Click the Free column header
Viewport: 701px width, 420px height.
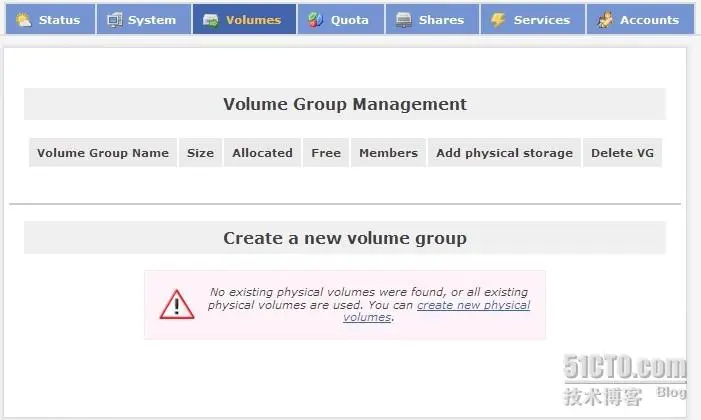(x=326, y=153)
